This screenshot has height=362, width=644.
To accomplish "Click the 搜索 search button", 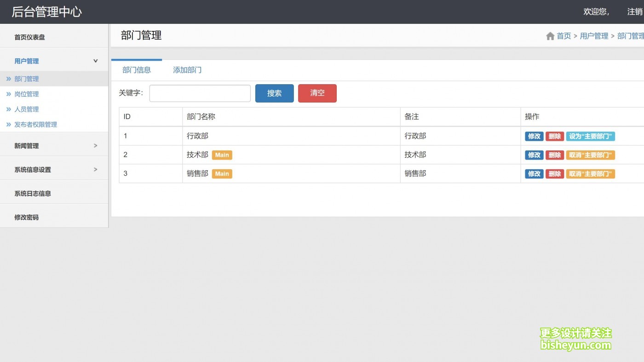I will (274, 93).
